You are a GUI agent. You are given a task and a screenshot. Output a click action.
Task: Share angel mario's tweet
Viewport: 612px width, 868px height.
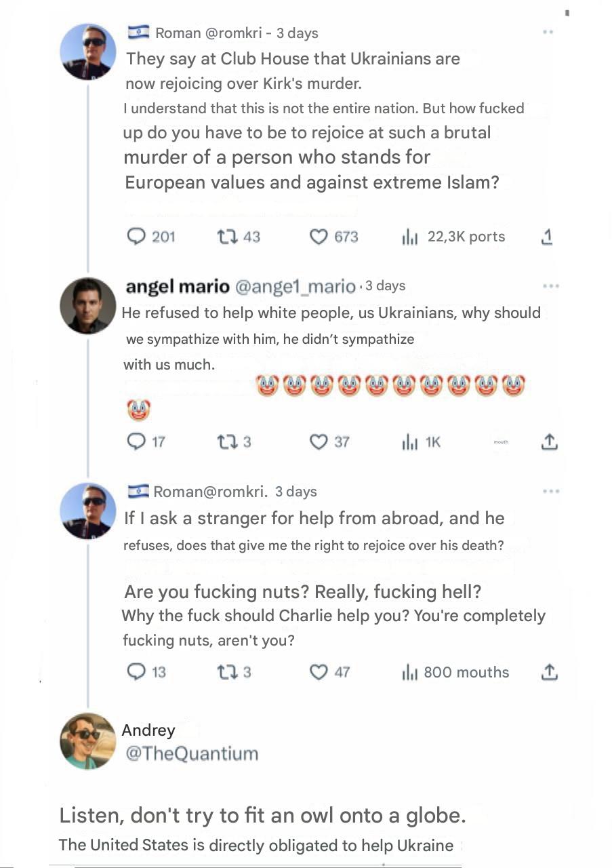tap(549, 441)
